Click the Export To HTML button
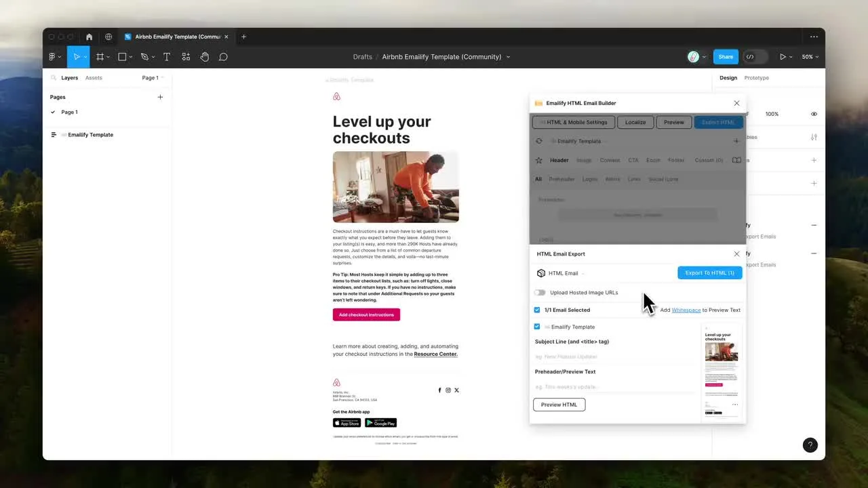Screen dimensions: 868x488 pos(709,272)
